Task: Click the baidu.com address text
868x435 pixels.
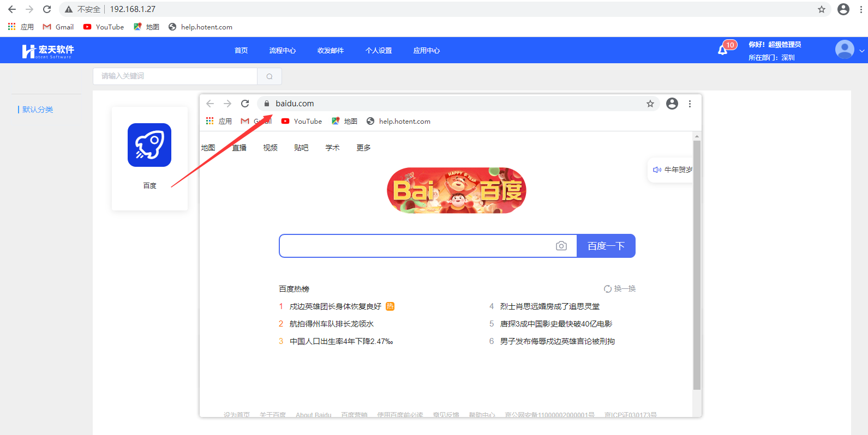Action: (295, 104)
